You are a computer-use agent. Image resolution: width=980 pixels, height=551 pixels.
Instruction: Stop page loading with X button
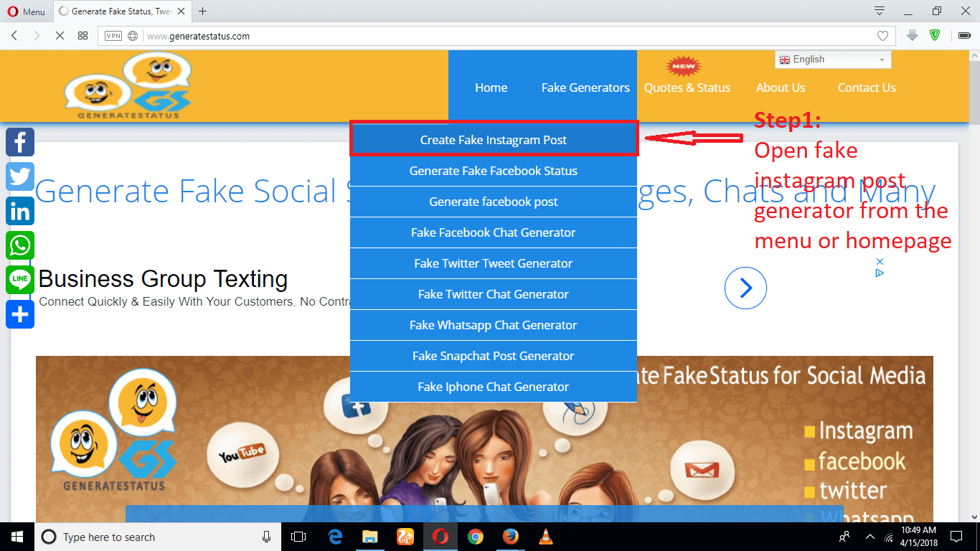60,35
